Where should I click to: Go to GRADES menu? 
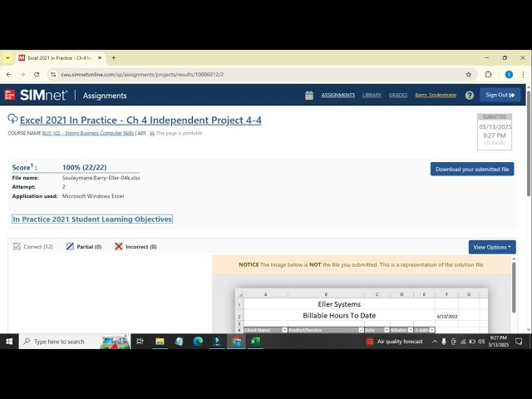(398, 96)
